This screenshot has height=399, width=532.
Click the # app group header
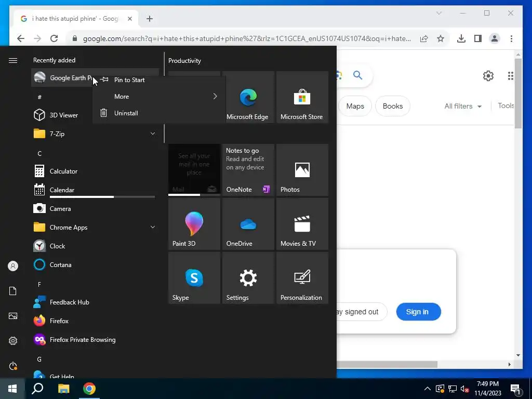point(39,97)
